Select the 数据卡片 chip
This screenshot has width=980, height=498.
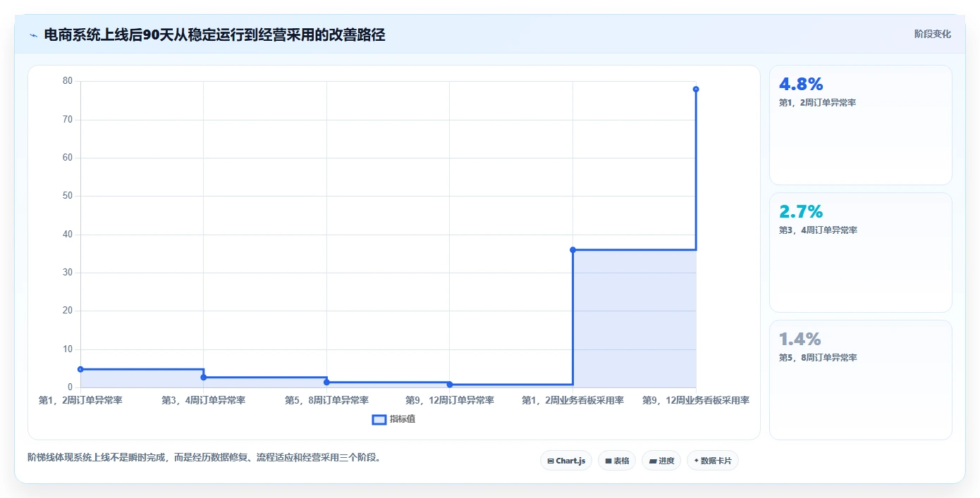point(713,461)
